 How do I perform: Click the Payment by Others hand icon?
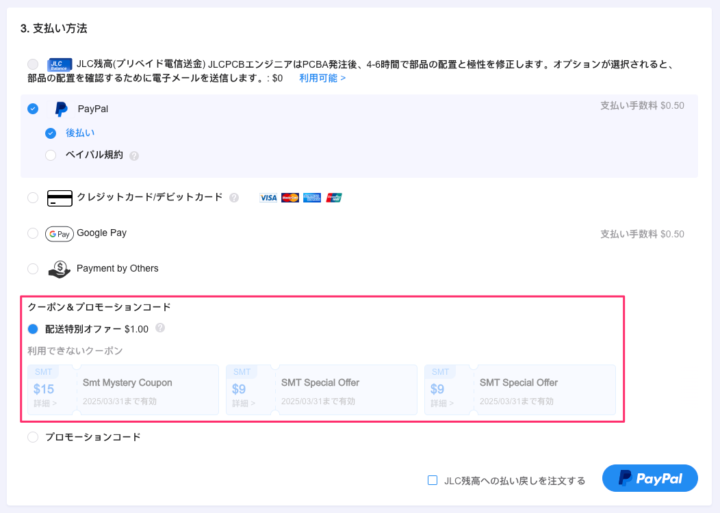60,268
